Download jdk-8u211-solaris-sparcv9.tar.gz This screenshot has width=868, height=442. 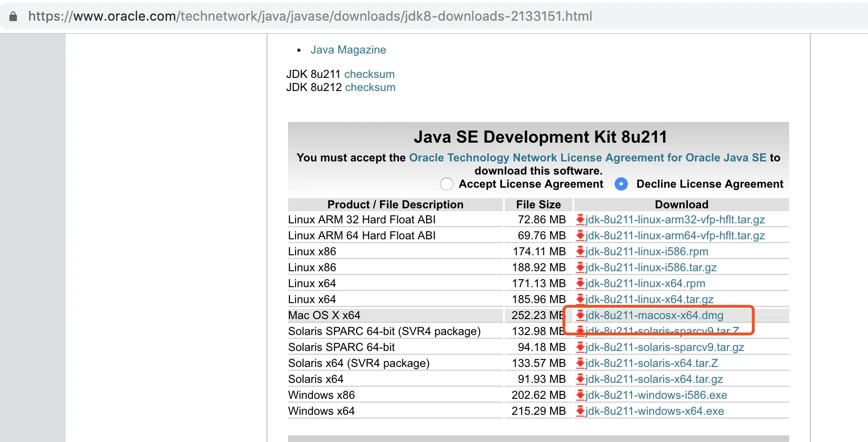[665, 347]
